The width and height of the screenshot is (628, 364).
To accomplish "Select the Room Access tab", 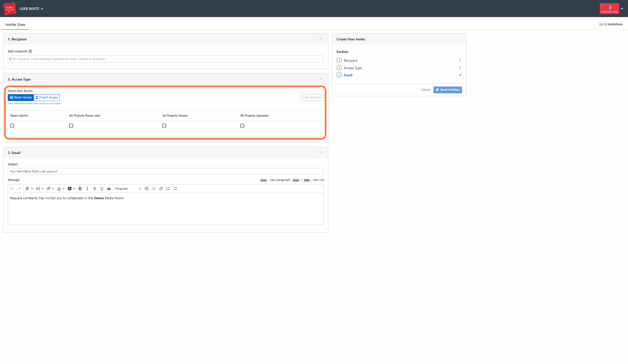I will tap(21, 98).
